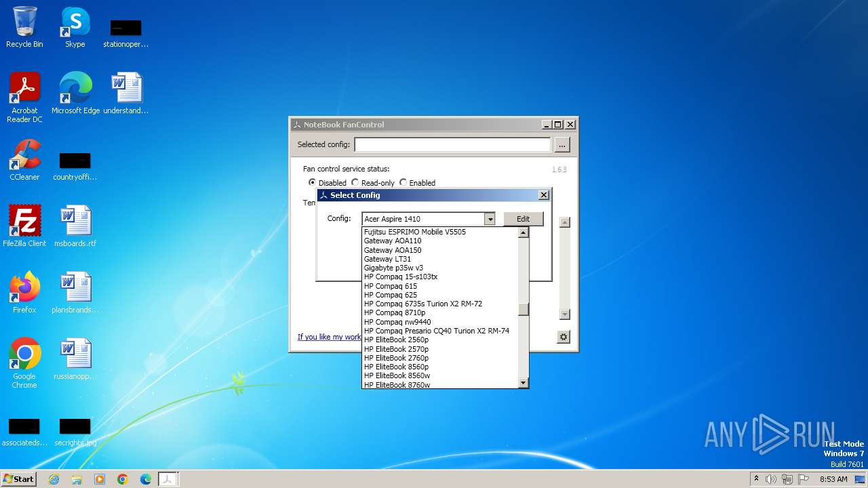Open the secrights.jpg file icon

[75, 432]
